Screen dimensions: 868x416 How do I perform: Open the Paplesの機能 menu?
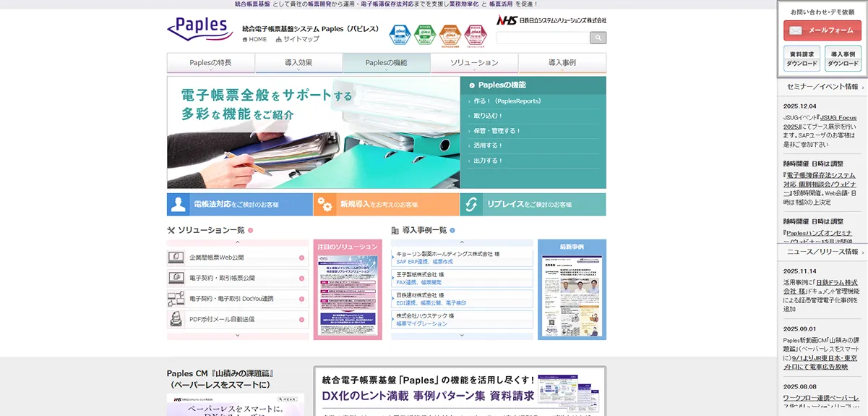(387, 63)
